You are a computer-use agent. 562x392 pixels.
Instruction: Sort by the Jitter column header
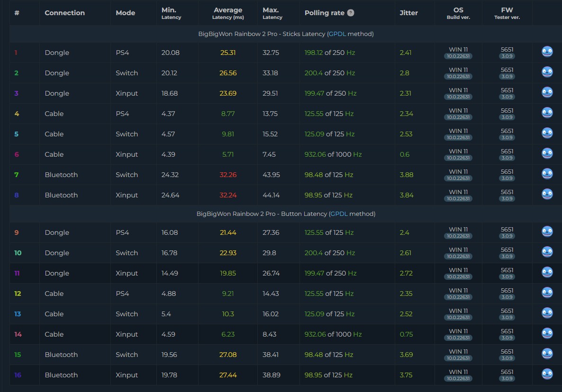[x=408, y=13]
